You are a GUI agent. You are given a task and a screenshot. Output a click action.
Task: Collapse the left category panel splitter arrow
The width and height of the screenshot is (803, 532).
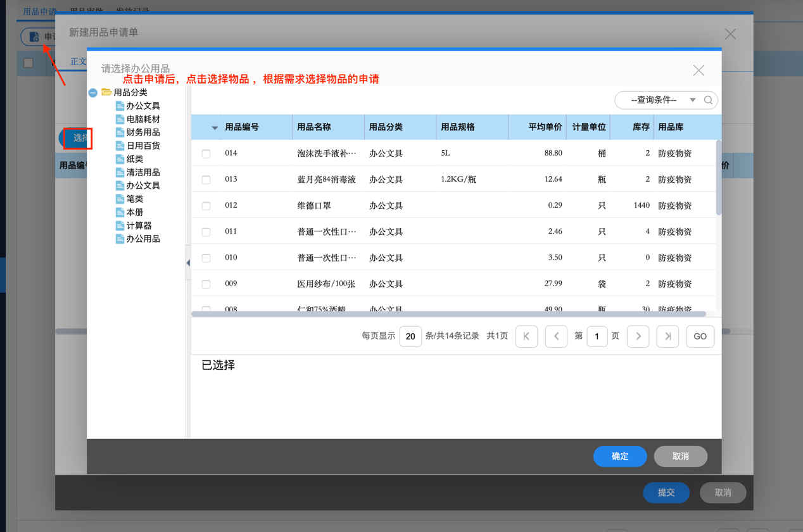click(x=188, y=262)
